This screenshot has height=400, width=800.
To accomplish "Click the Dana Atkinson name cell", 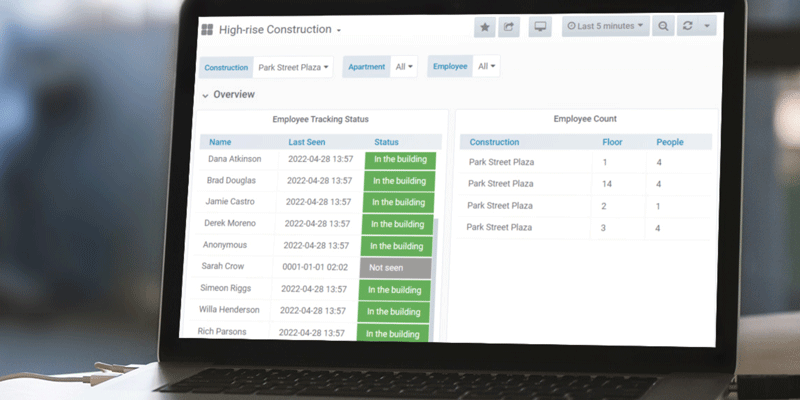I will point(235,159).
